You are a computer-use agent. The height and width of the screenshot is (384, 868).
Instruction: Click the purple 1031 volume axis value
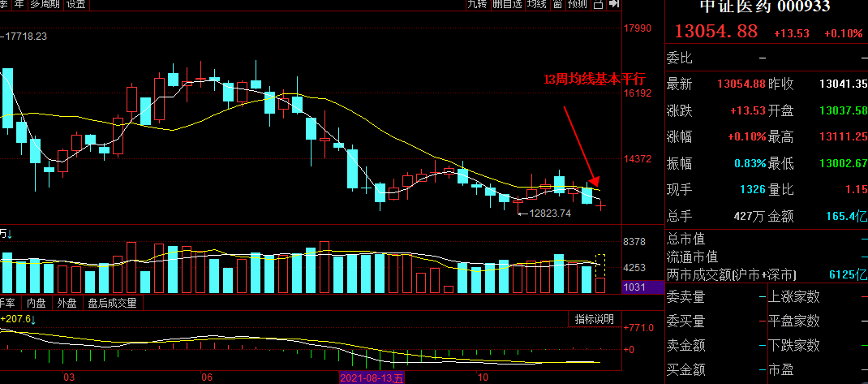pyautogui.click(x=642, y=287)
